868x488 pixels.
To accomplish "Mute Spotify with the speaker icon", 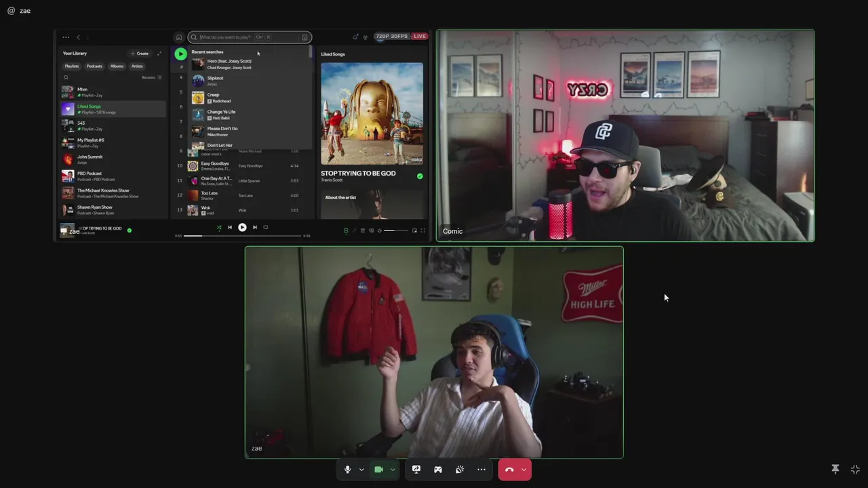I will (x=379, y=230).
